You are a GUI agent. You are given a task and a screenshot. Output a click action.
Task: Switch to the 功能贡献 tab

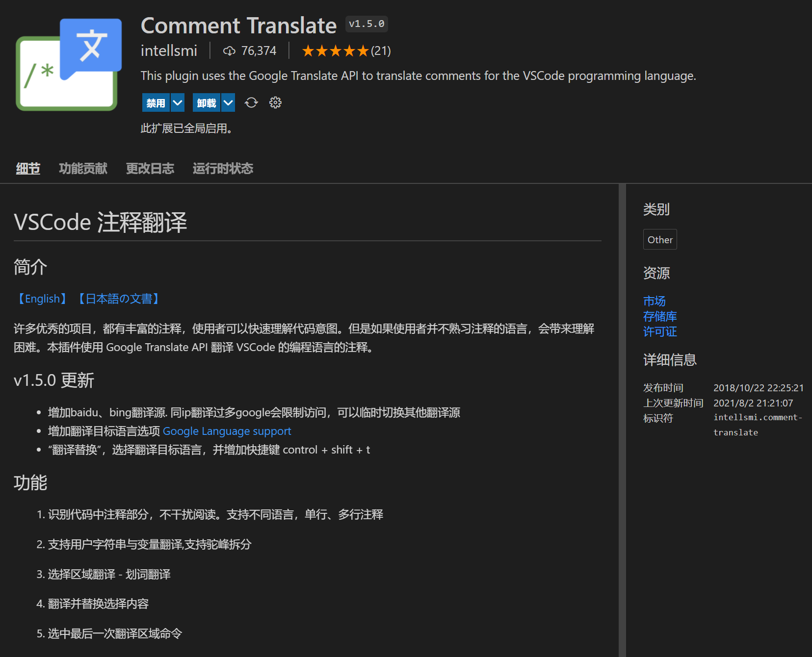pos(82,168)
